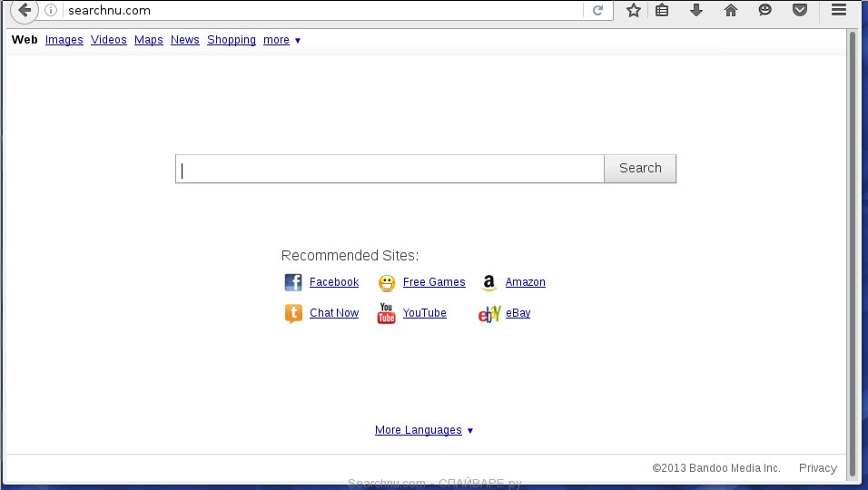The height and width of the screenshot is (490, 868).
Task: Expand the More Languages dropdown
Action: (424, 430)
